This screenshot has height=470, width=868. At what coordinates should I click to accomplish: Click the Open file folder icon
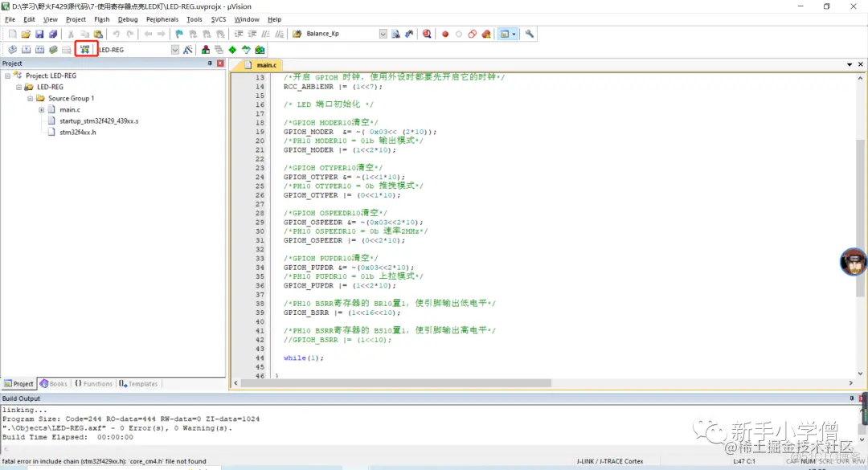(26, 34)
